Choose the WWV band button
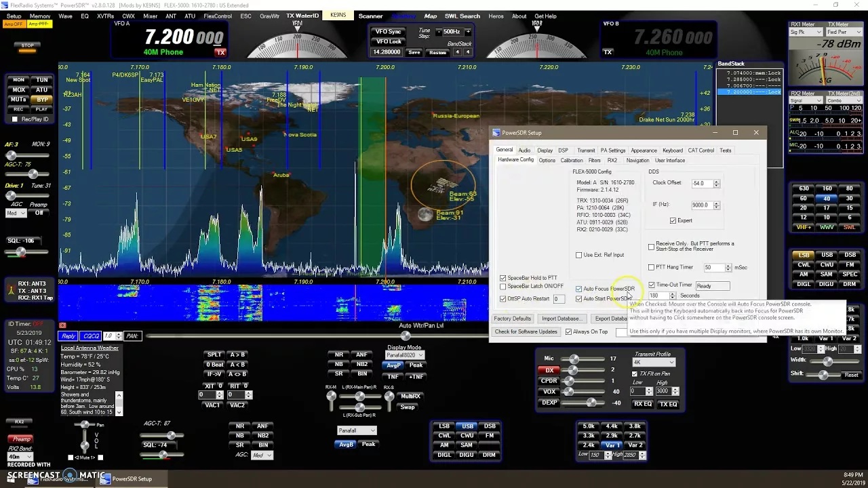Screen dimensions: 868x488 click(x=827, y=228)
